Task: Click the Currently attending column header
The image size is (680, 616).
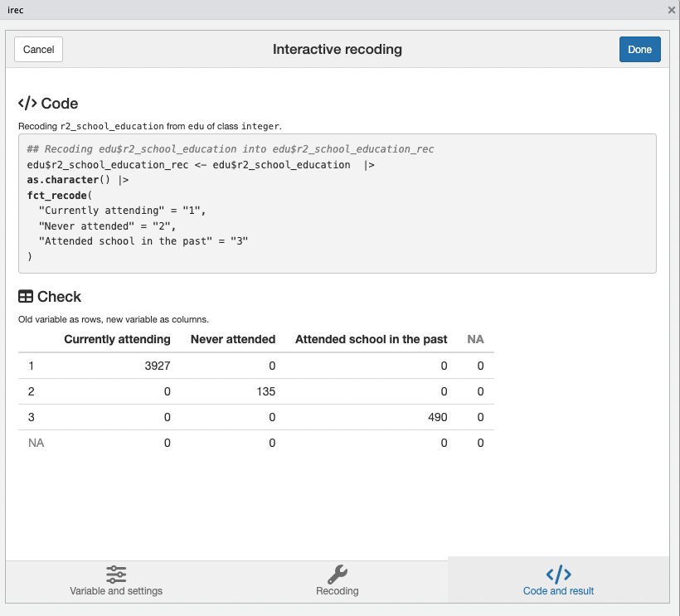Action: coord(117,339)
